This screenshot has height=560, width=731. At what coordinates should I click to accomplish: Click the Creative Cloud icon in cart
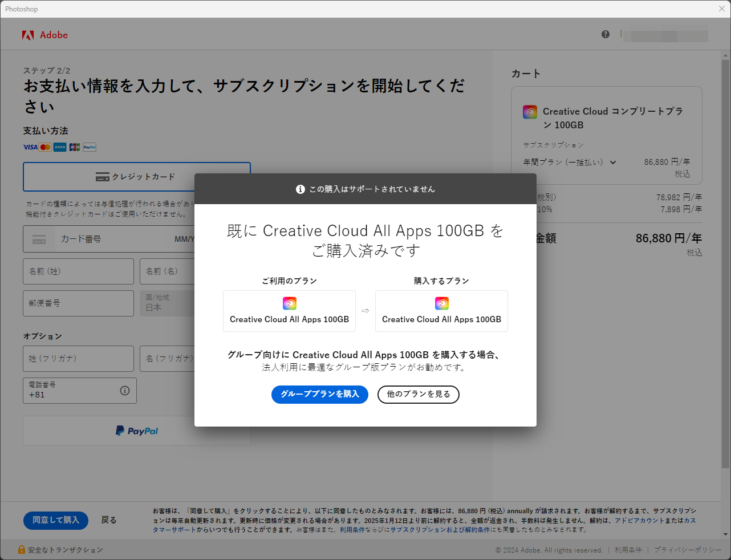(530, 112)
